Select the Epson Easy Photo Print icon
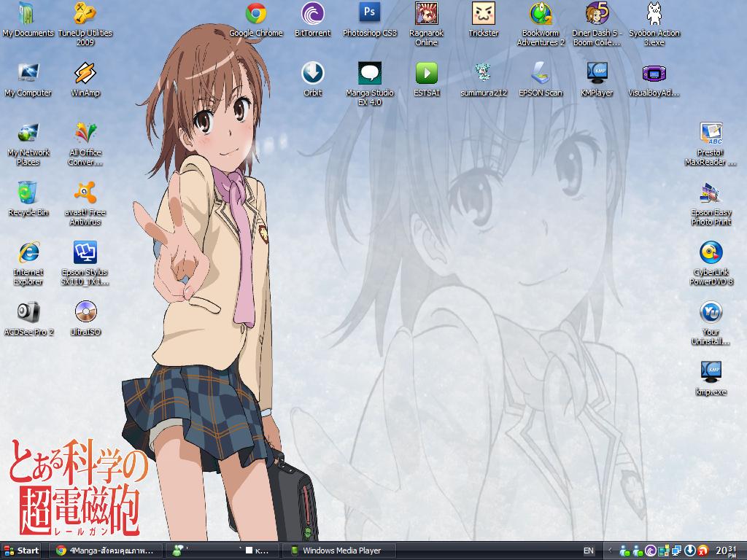The height and width of the screenshot is (560, 747). click(x=711, y=203)
